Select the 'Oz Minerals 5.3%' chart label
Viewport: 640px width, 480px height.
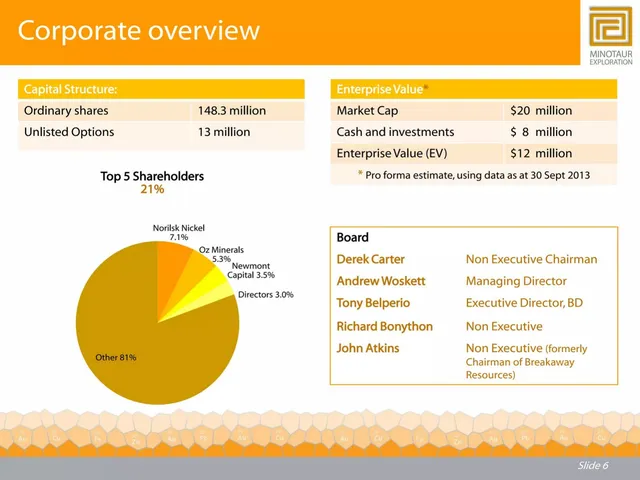point(221,254)
